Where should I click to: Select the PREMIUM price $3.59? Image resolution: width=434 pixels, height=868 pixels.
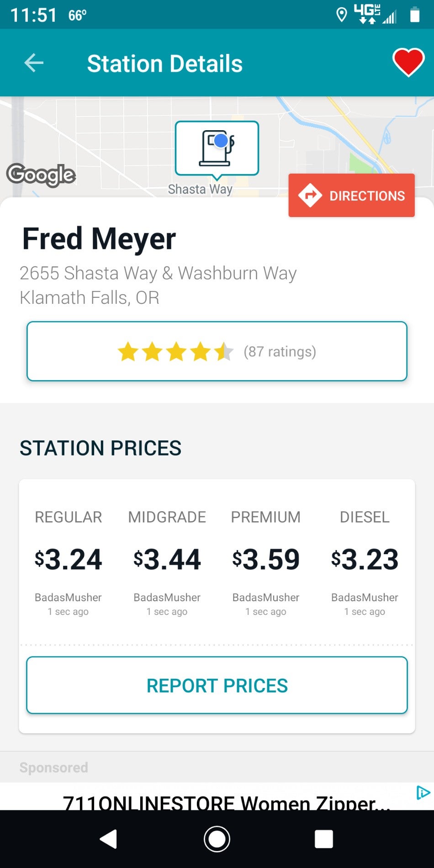coord(266,559)
